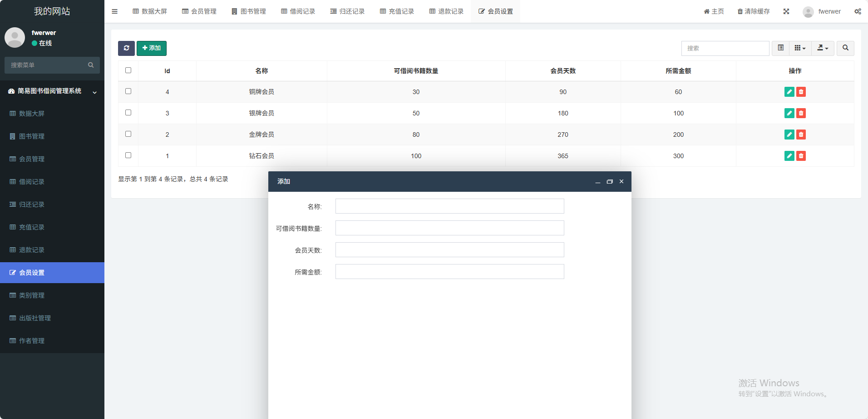Click the 清除缓存 link
Screen dimensions: 868x419
click(x=754, y=11)
